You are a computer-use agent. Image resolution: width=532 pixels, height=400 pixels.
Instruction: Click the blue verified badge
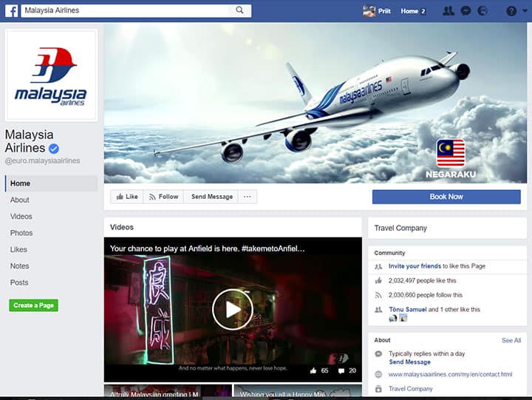point(54,149)
